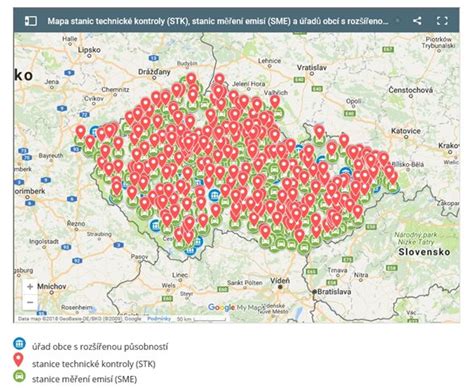This screenshot has height=388, width=474.
Task: Open the map legend sidebar panel
Action: 30,21
